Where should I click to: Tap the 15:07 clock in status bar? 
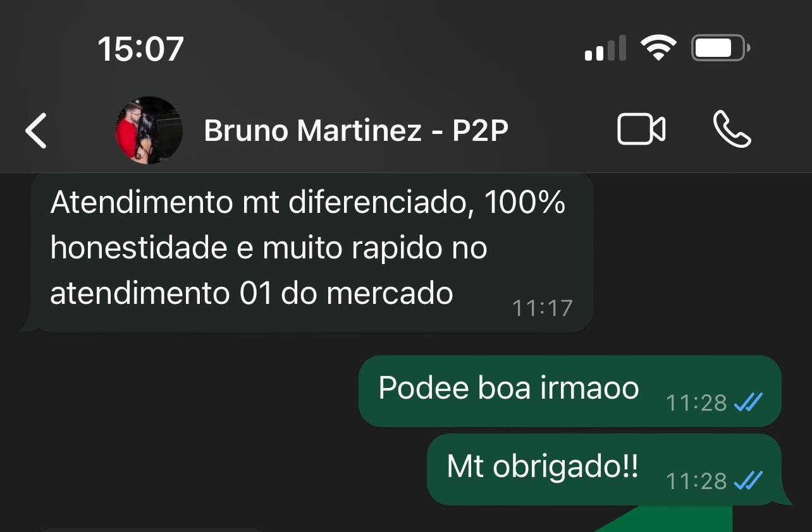pyautogui.click(x=140, y=49)
